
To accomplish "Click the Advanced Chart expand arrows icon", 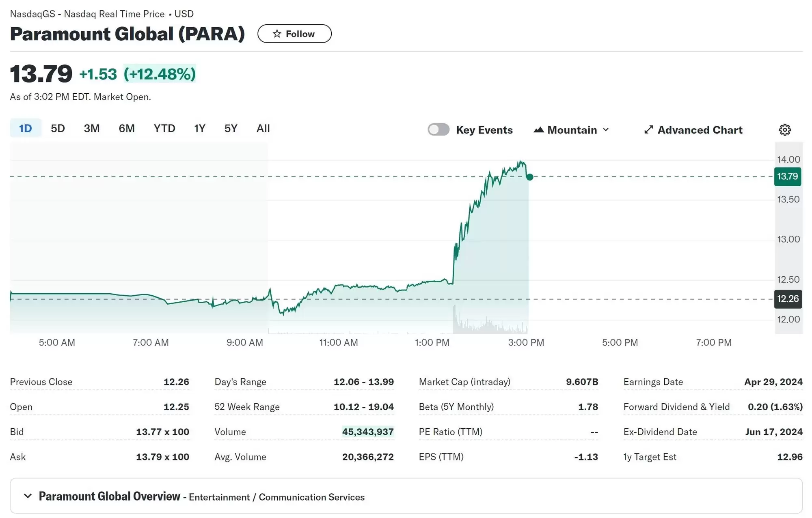I will (648, 130).
